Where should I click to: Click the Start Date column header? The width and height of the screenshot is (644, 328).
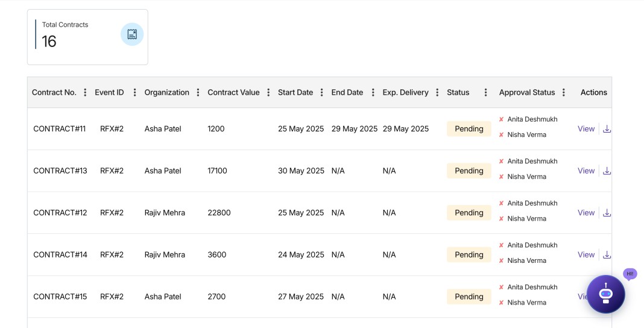(x=295, y=92)
